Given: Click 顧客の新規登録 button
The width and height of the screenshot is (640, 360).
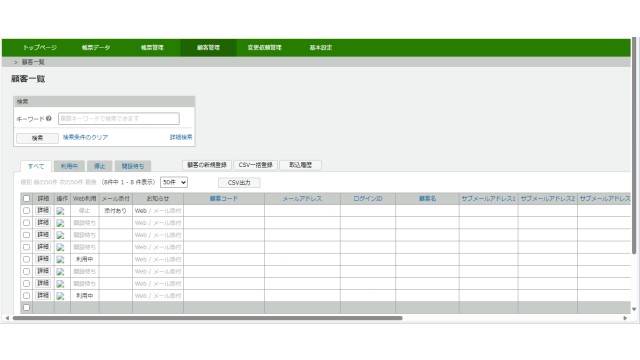Looking at the screenshot, I should (x=207, y=165).
